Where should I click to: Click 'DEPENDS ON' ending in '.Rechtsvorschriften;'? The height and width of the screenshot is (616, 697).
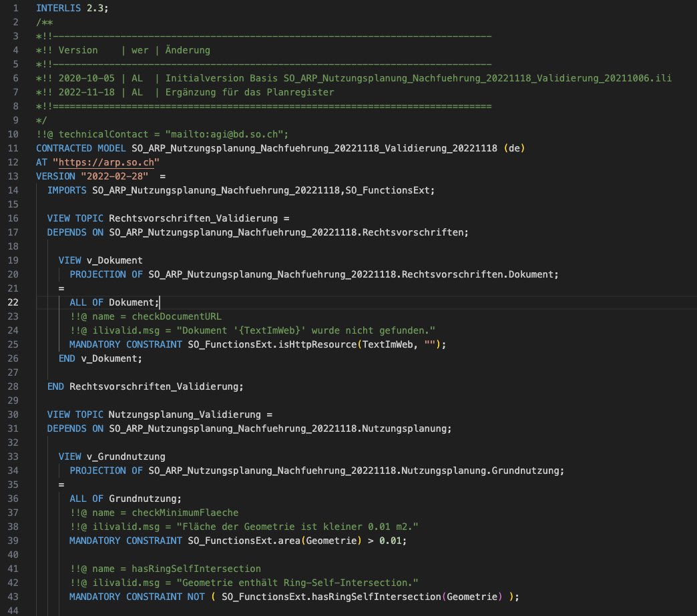pyautogui.click(x=258, y=232)
